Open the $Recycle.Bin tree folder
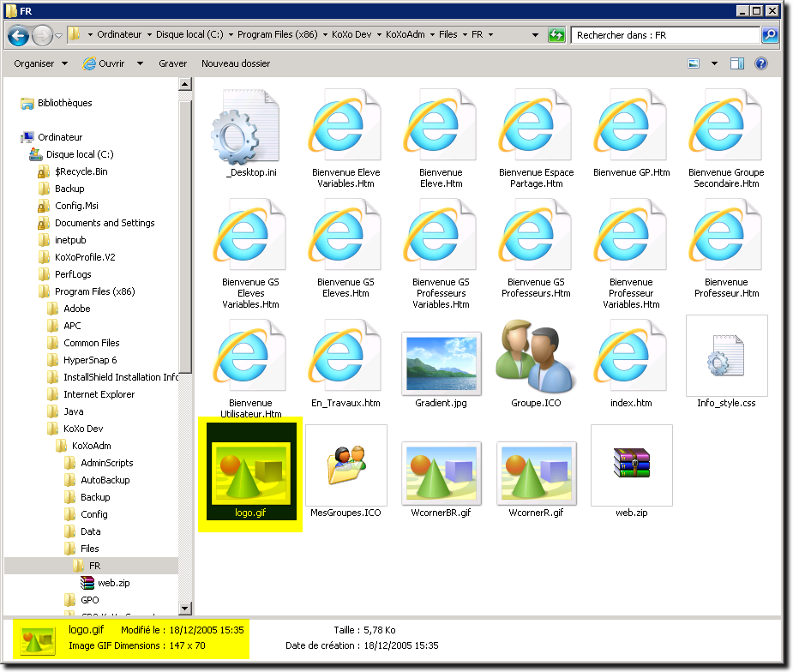Screen dimensions: 793x672 (x=81, y=172)
